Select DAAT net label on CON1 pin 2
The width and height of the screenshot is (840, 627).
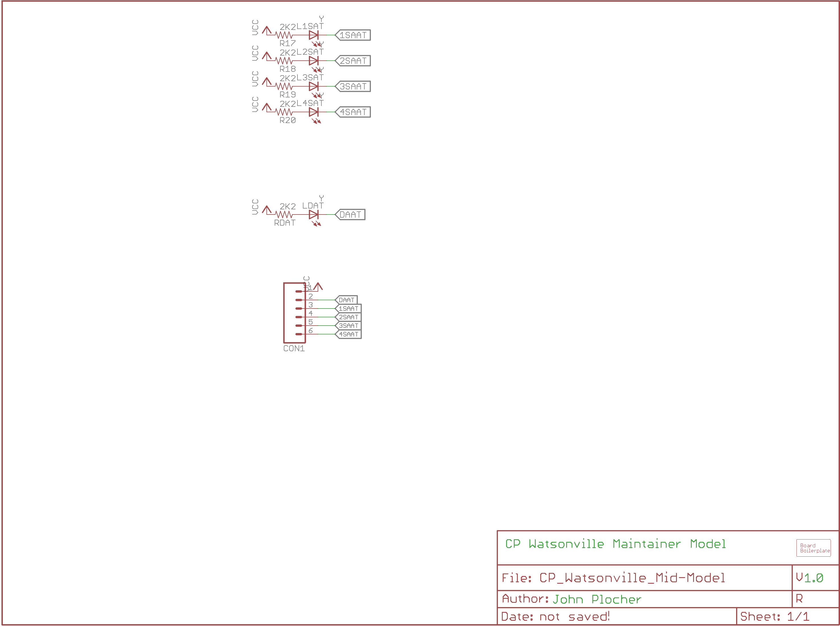347,300
